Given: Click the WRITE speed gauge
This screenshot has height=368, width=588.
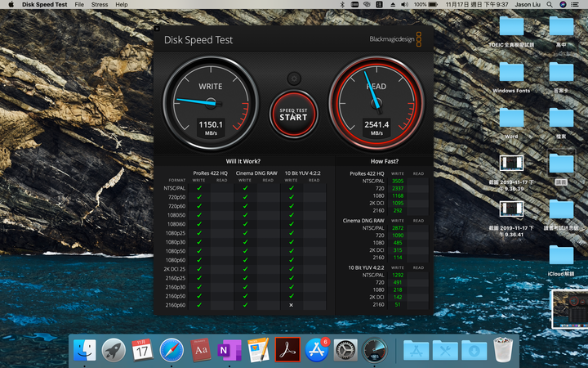Looking at the screenshot, I should [211, 104].
